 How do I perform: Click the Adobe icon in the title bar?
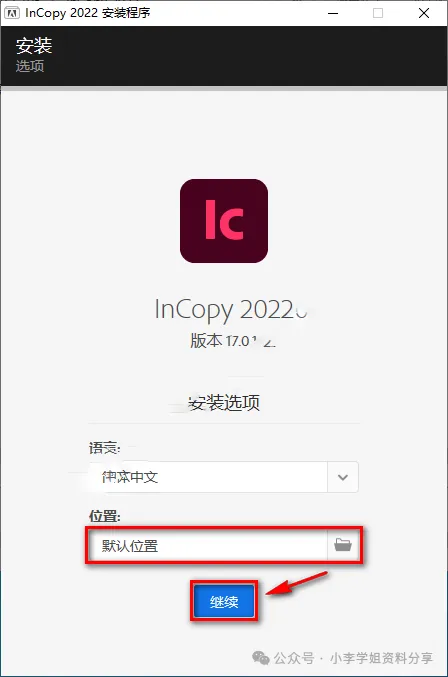[x=12, y=13]
